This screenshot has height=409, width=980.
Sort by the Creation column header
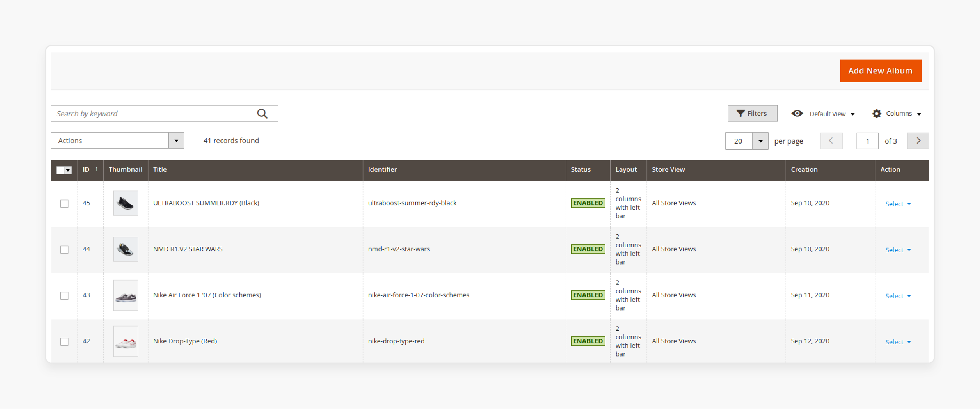tap(830, 170)
